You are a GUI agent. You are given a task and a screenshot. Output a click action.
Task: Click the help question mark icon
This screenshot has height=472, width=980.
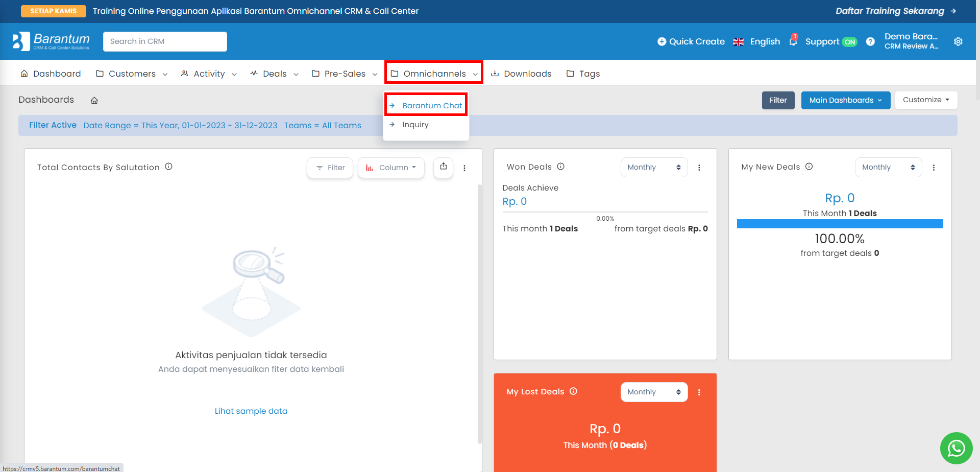click(870, 41)
